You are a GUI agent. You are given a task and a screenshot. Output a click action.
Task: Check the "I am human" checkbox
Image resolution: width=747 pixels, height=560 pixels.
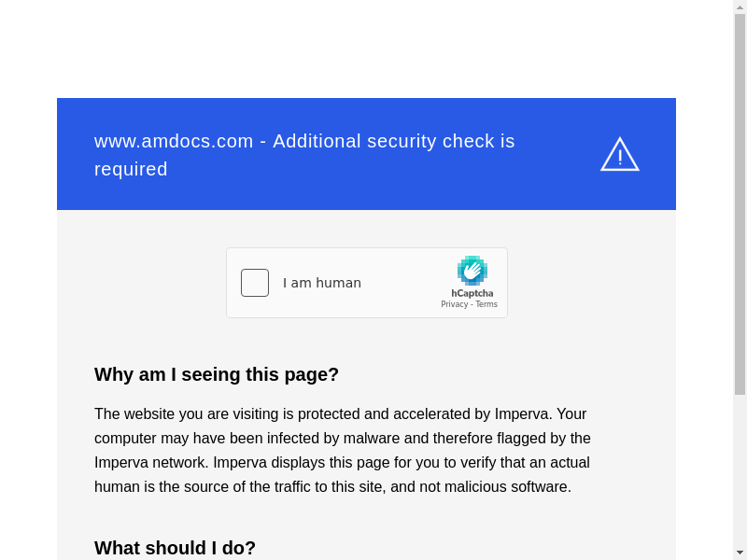(255, 283)
